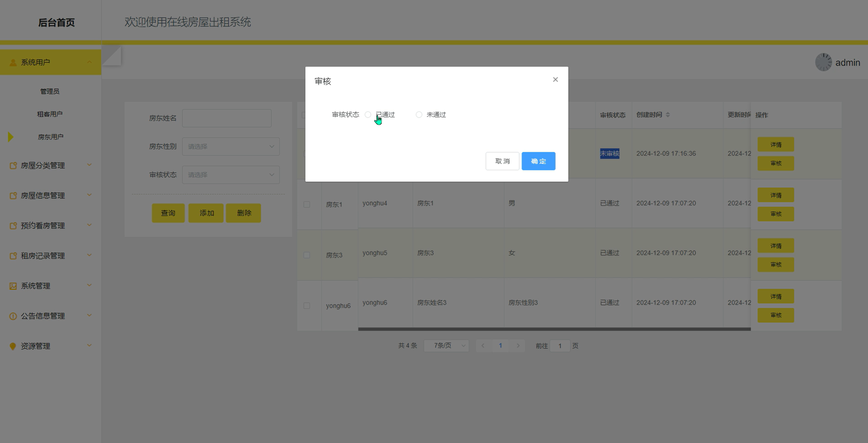Close the 审核 dialog with X icon
868x443 pixels.
point(555,79)
